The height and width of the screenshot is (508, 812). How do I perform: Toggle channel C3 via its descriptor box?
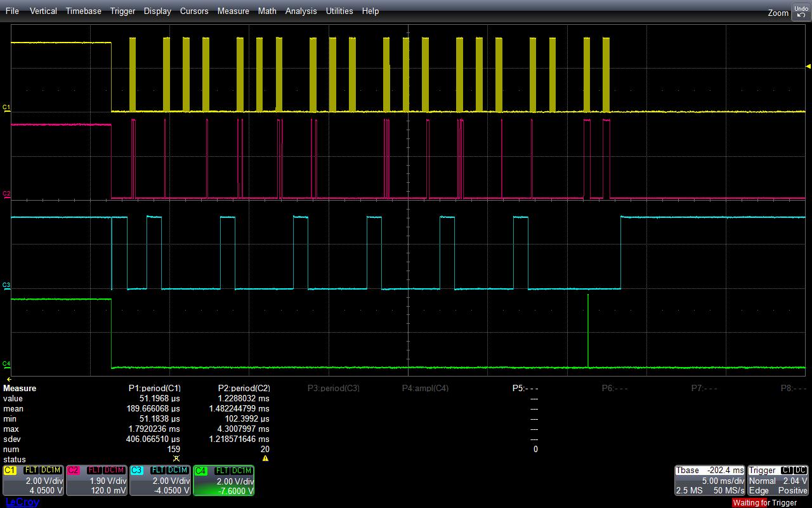click(x=160, y=481)
